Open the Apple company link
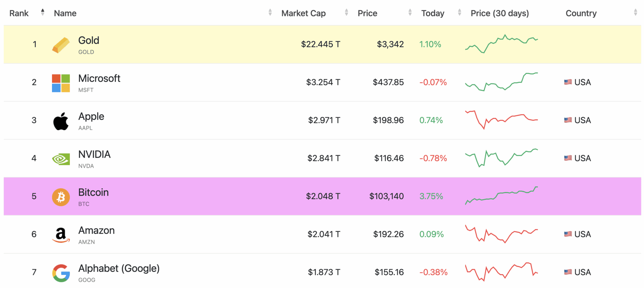This screenshot has height=288, width=644. click(91, 116)
